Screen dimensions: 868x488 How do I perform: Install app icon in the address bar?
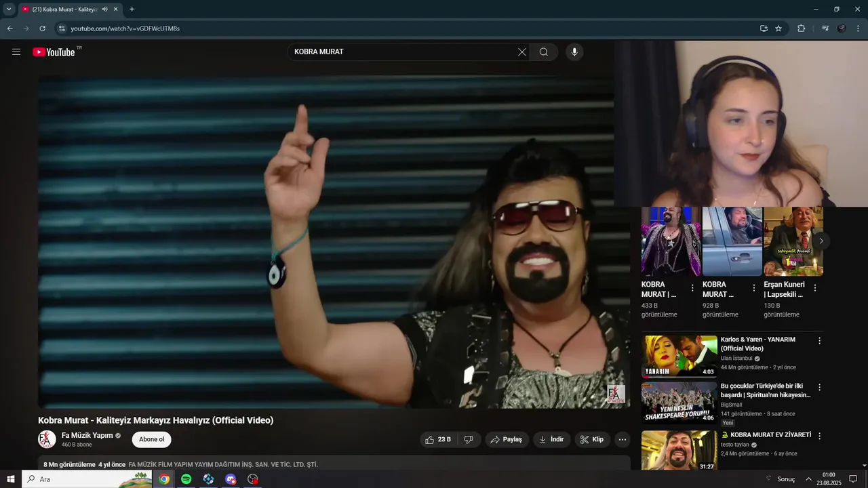pyautogui.click(x=764, y=28)
